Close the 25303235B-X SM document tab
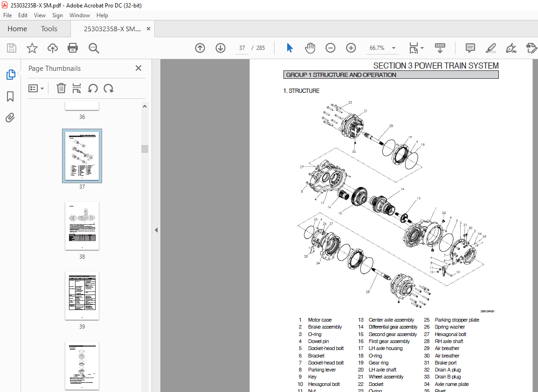The image size is (538, 392). point(148,29)
